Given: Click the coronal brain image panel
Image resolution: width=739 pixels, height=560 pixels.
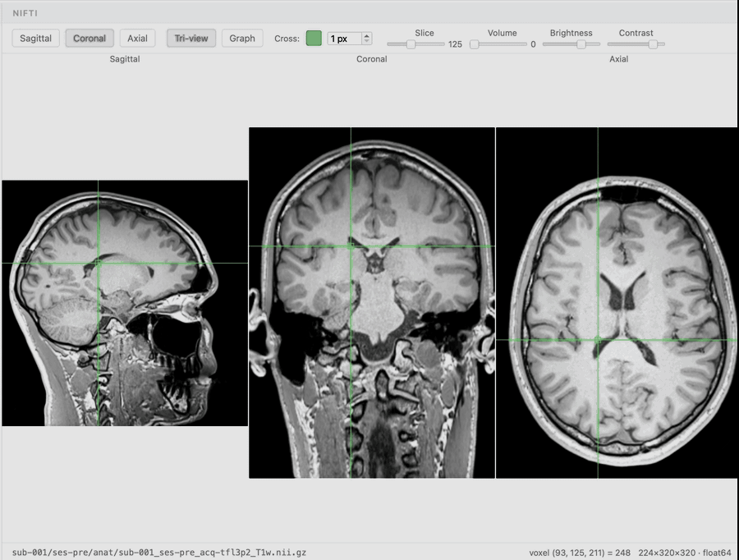Looking at the screenshot, I should 372,303.
